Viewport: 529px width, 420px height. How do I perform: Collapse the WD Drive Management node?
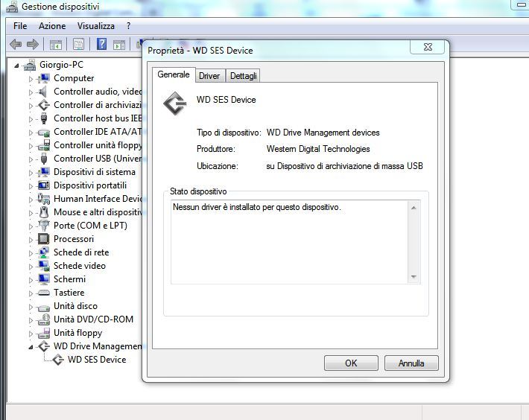31,347
